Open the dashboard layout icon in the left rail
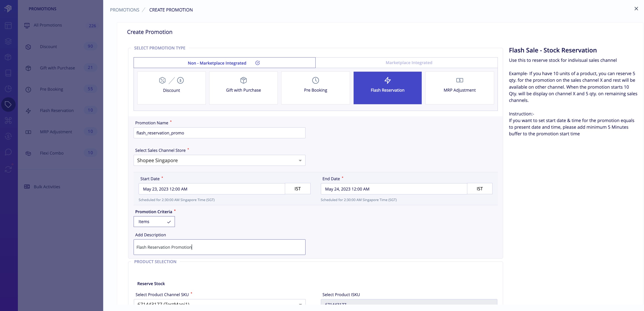Screen dimensions: 644x311 click(8, 25)
